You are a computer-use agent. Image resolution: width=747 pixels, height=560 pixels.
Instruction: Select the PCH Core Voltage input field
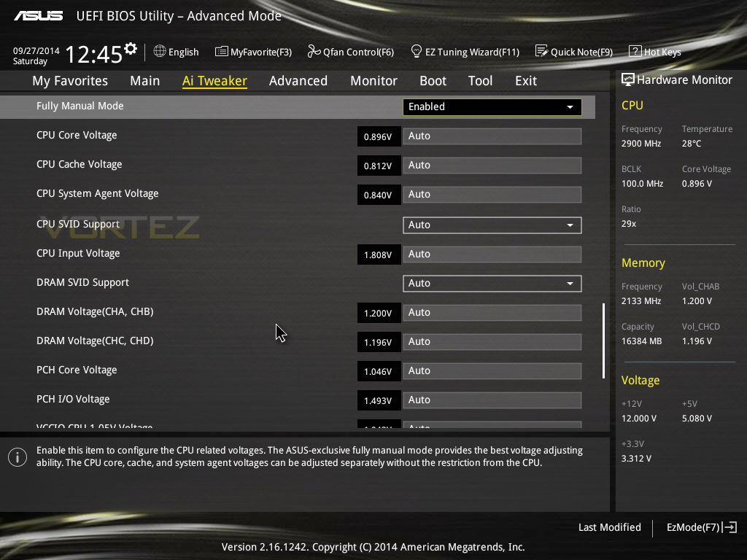[x=492, y=371]
